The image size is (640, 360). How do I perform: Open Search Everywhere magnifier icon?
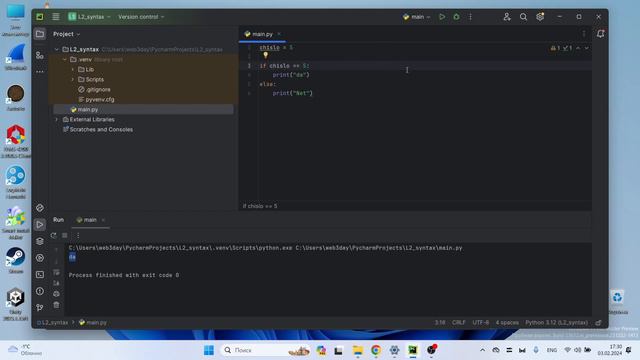point(523,17)
